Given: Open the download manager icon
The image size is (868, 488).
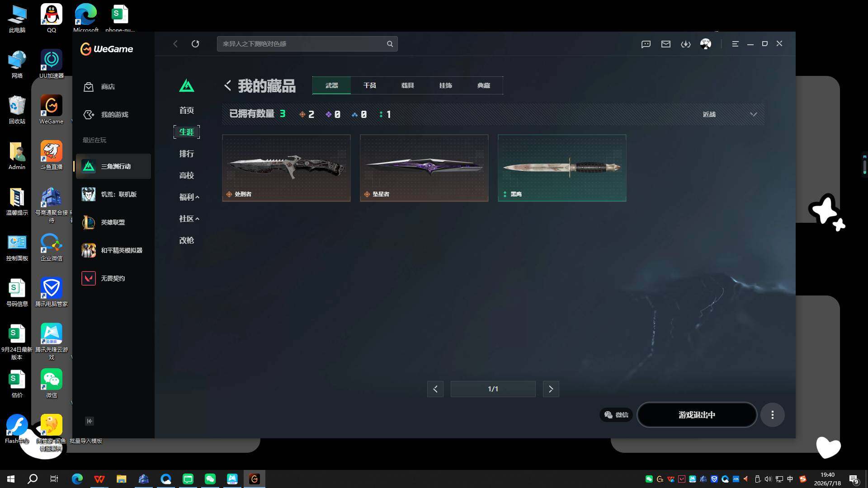Looking at the screenshot, I should pyautogui.click(x=686, y=44).
